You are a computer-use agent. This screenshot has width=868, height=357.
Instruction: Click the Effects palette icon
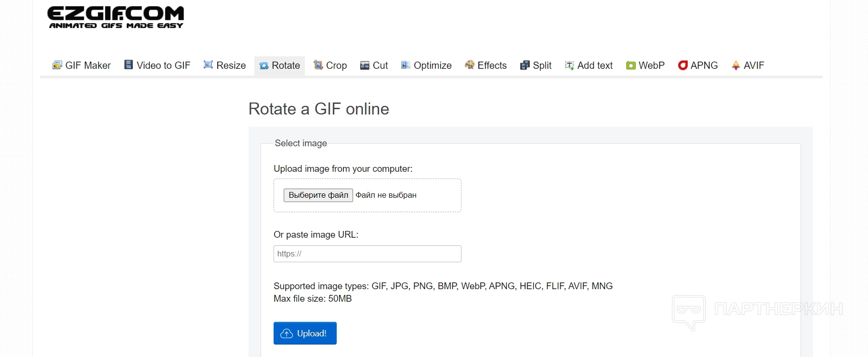click(x=470, y=65)
